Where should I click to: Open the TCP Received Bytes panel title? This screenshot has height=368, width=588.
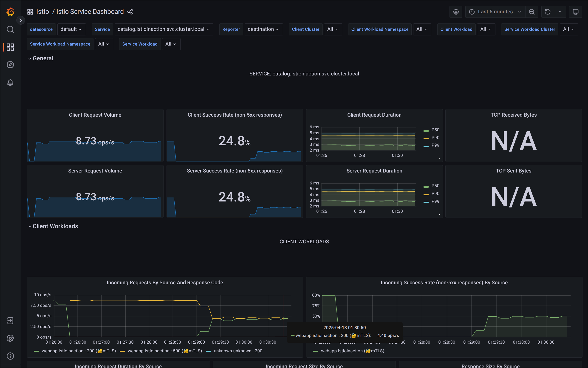click(513, 115)
